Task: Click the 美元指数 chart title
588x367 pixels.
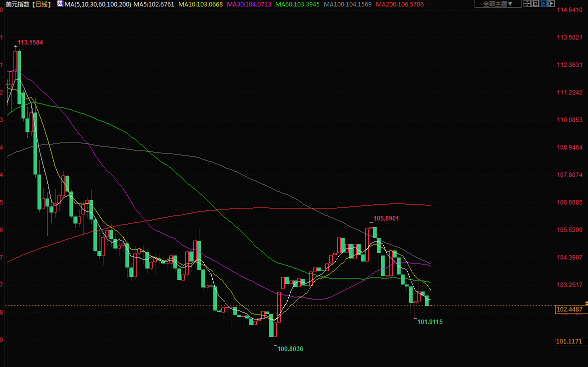Action: [17, 4]
